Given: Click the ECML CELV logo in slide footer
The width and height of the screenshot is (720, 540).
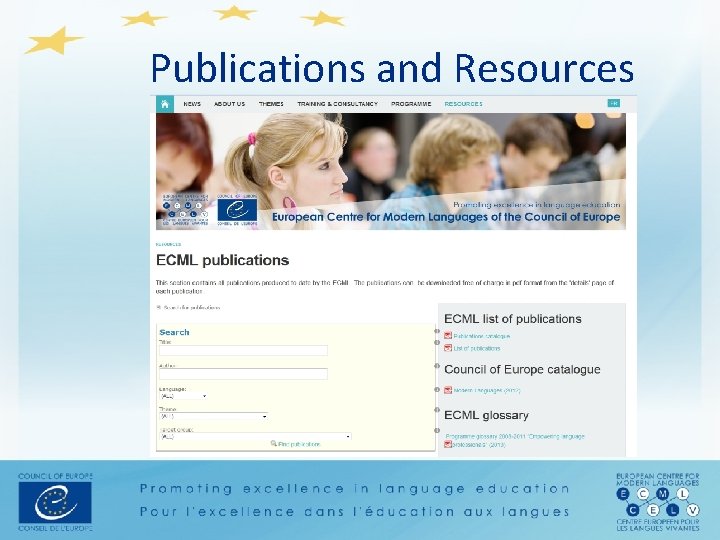Looking at the screenshot, I should point(658,502).
